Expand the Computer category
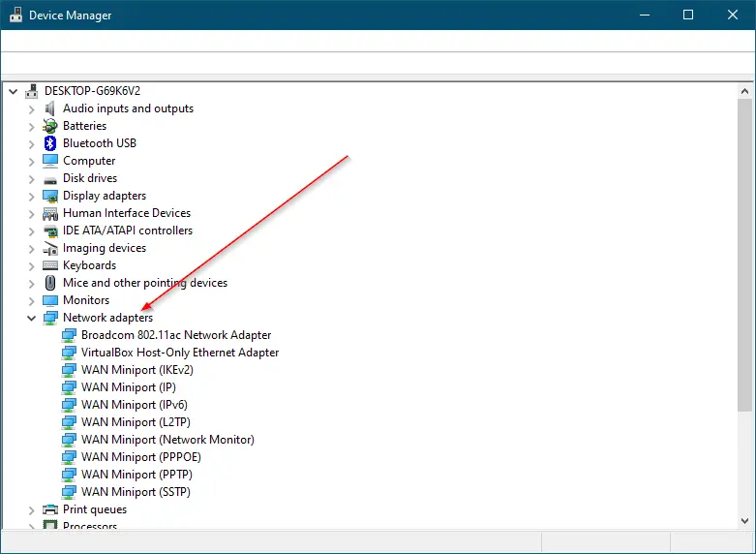The width and height of the screenshot is (756, 554). click(32, 162)
